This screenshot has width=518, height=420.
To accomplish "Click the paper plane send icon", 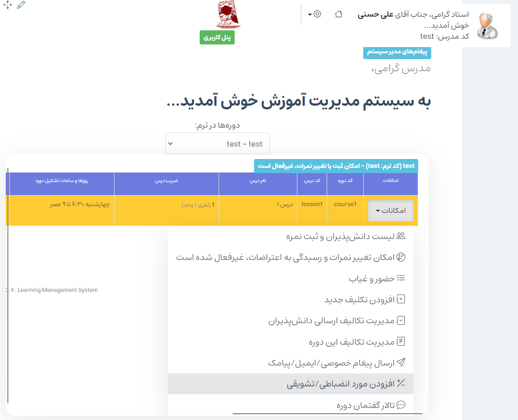I will coord(401,362).
